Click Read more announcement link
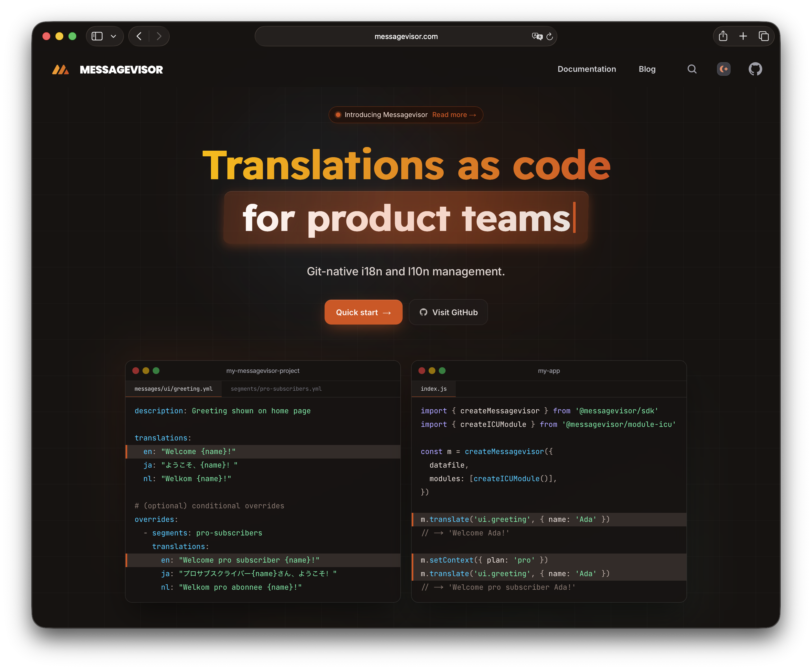The height and width of the screenshot is (670, 812). pyautogui.click(x=454, y=114)
